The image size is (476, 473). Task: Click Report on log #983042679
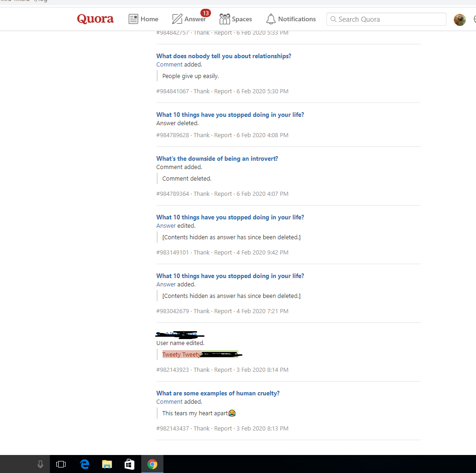[x=223, y=311]
